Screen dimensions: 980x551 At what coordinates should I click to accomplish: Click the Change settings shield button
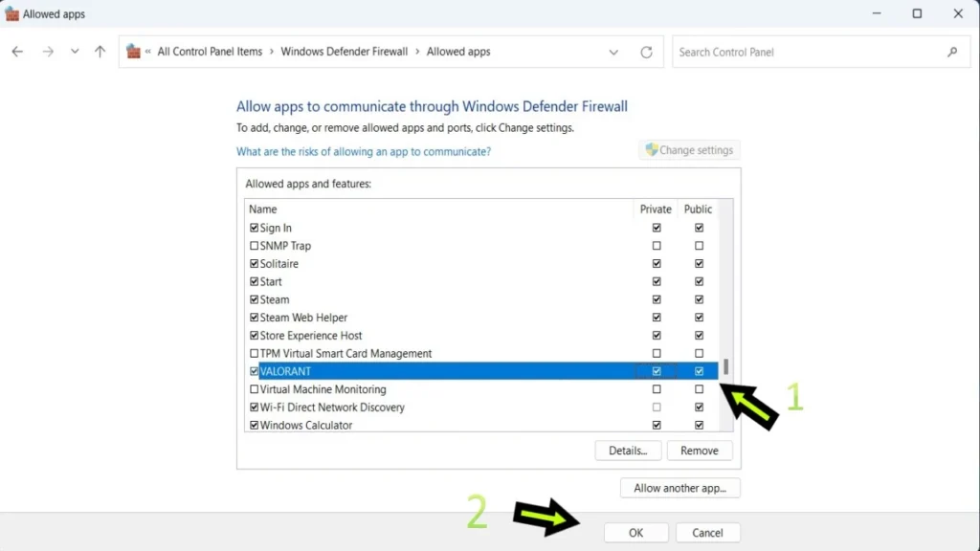tap(689, 150)
